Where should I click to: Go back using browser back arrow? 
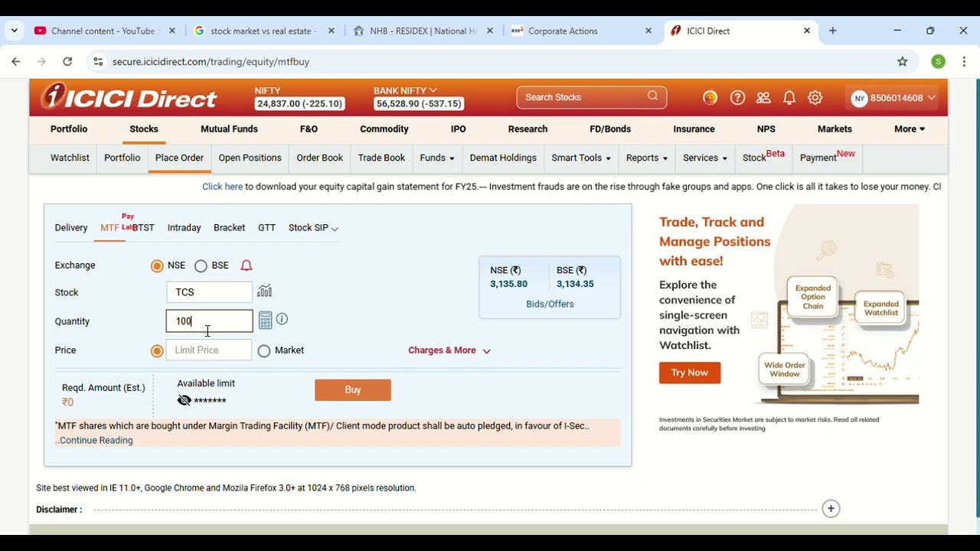click(16, 62)
